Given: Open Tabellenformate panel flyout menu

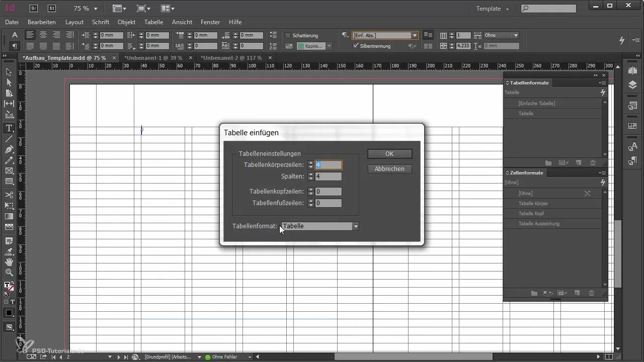Looking at the screenshot, I should point(602,82).
